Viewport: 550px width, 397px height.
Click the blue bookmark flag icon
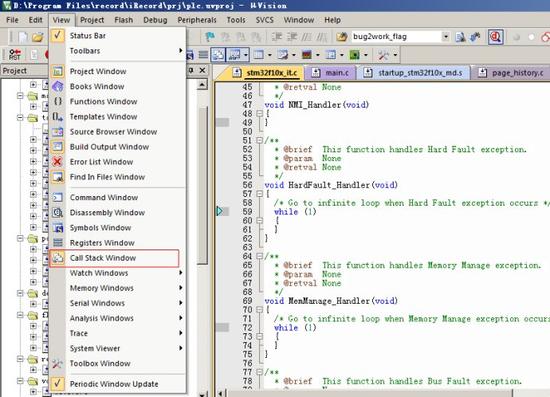[210, 36]
